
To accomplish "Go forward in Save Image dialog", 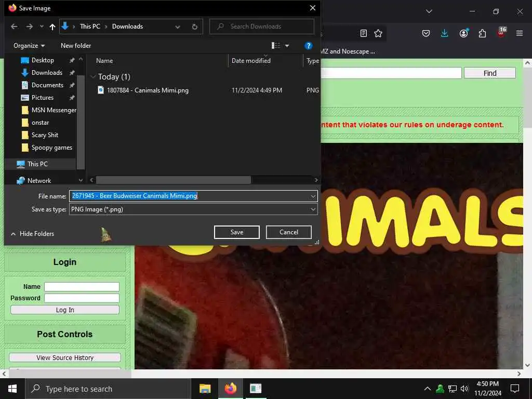I will point(30,26).
